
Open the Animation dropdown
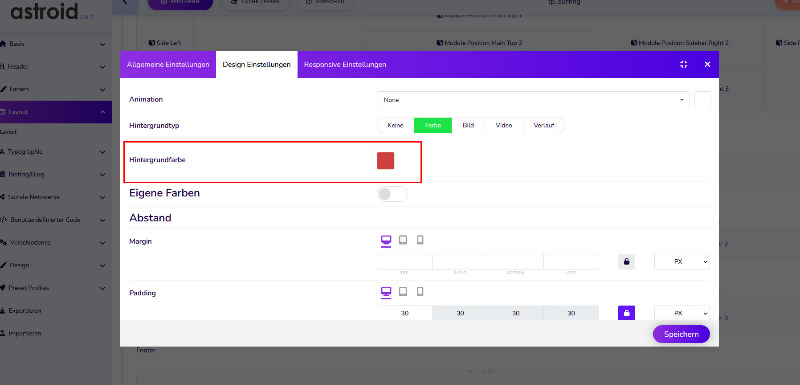[x=533, y=100]
